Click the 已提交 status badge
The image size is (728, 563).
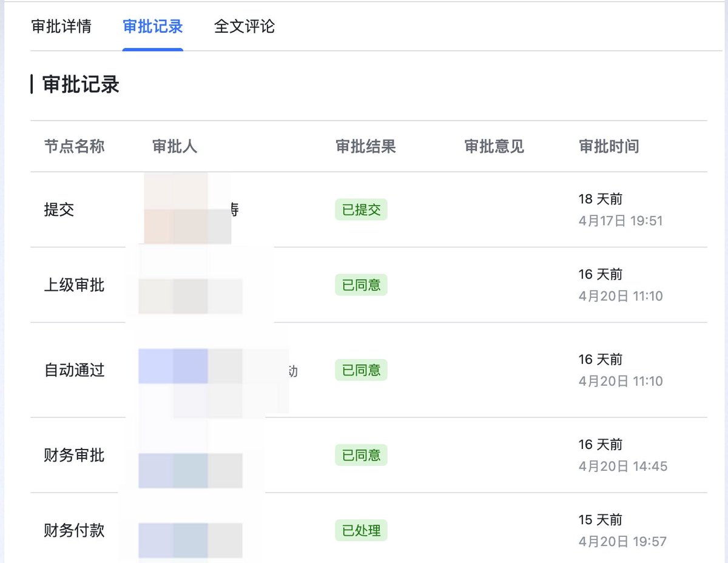(361, 210)
